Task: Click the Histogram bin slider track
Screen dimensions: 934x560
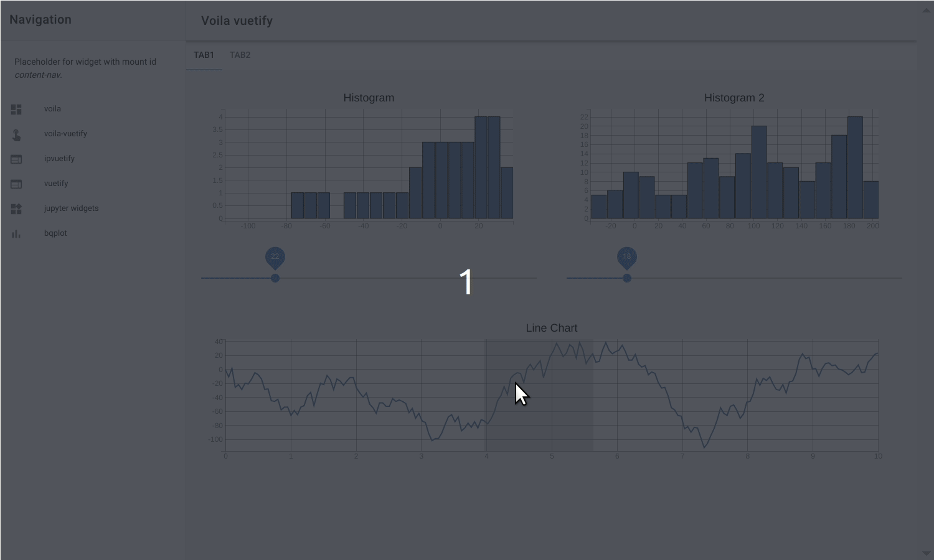Action: pos(405,278)
